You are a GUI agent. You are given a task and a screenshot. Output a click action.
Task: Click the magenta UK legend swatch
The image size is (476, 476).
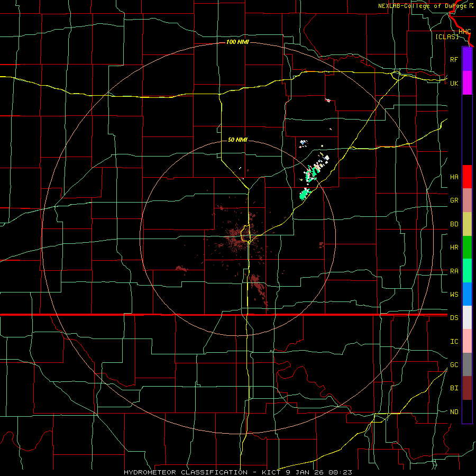467,83
